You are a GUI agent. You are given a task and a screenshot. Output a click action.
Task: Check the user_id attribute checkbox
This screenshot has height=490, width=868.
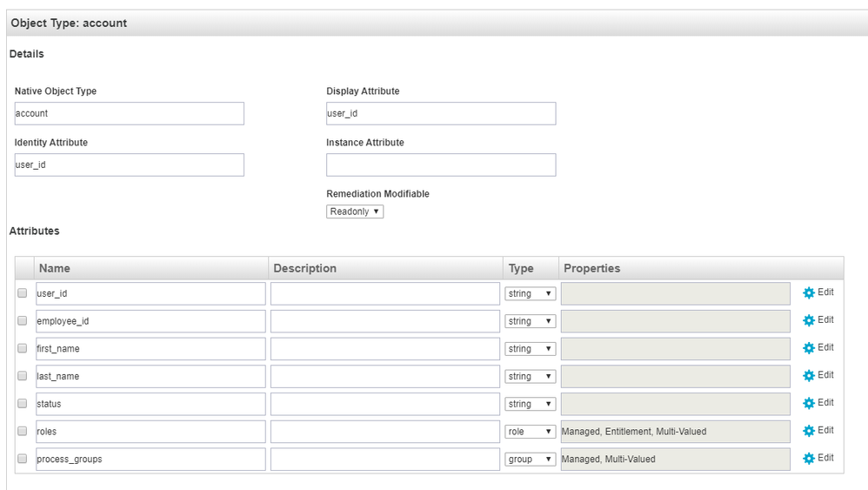pos(23,294)
